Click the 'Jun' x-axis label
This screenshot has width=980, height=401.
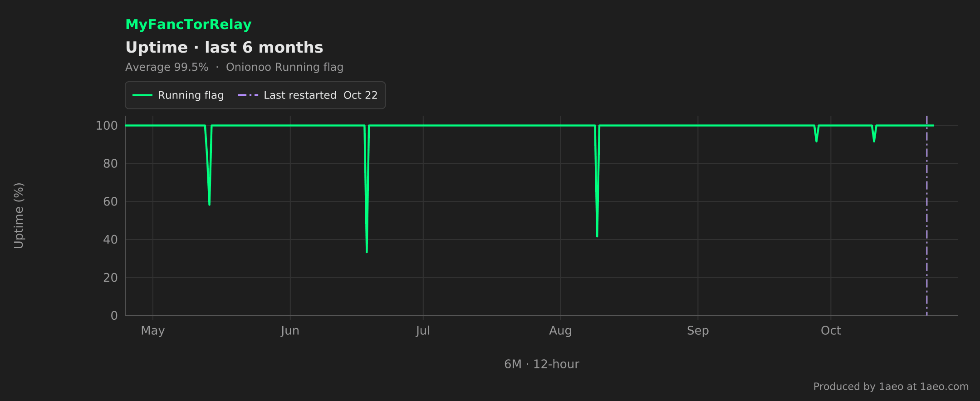click(290, 331)
